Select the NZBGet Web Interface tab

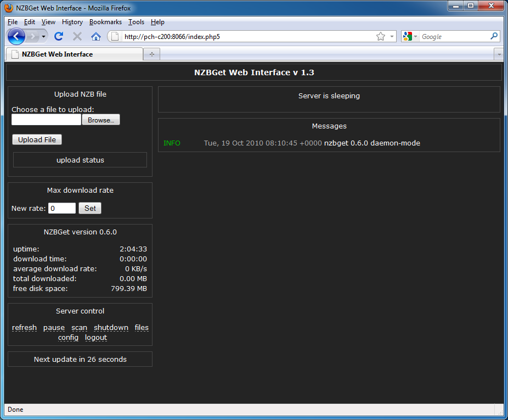point(74,54)
